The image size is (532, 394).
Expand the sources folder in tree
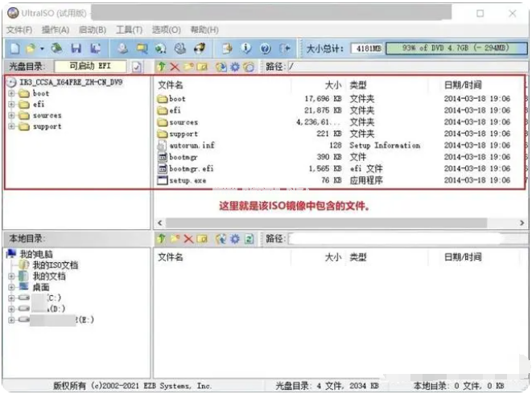tap(11, 115)
